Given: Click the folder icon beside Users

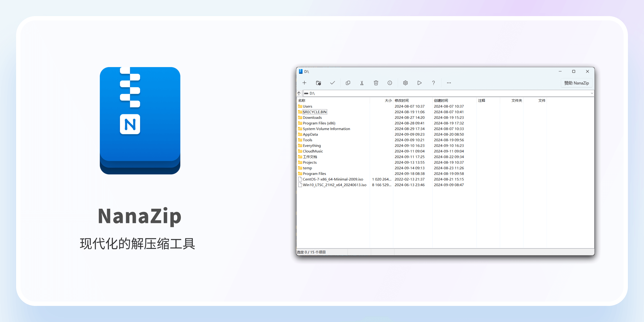Looking at the screenshot, I should click(x=300, y=107).
